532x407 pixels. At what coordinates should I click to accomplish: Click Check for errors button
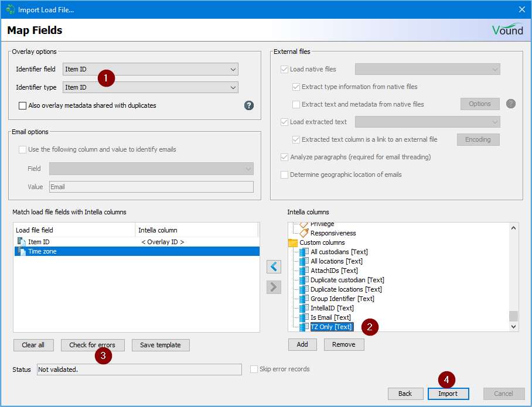(93, 345)
